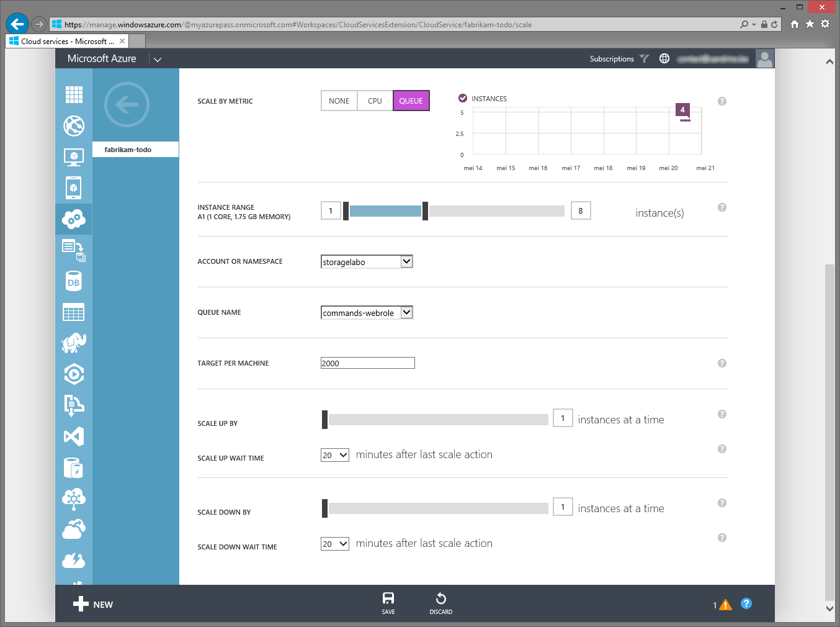Select the Cloud services browser tab
The width and height of the screenshot is (840, 627).
click(68, 41)
